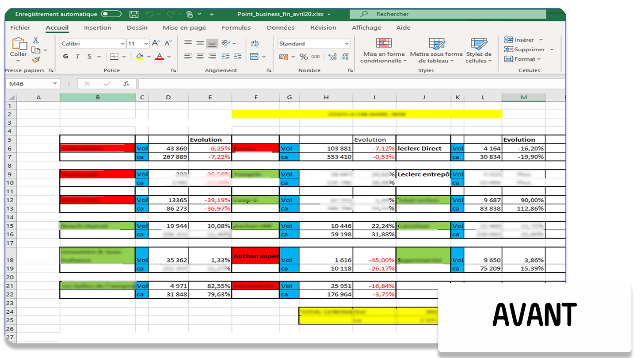644x358 pixels.
Task: Apply percentage number format
Action: tap(304, 56)
